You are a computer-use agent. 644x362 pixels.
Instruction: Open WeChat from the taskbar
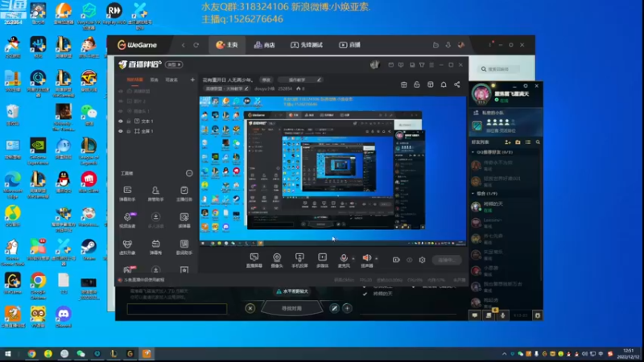[81, 353]
